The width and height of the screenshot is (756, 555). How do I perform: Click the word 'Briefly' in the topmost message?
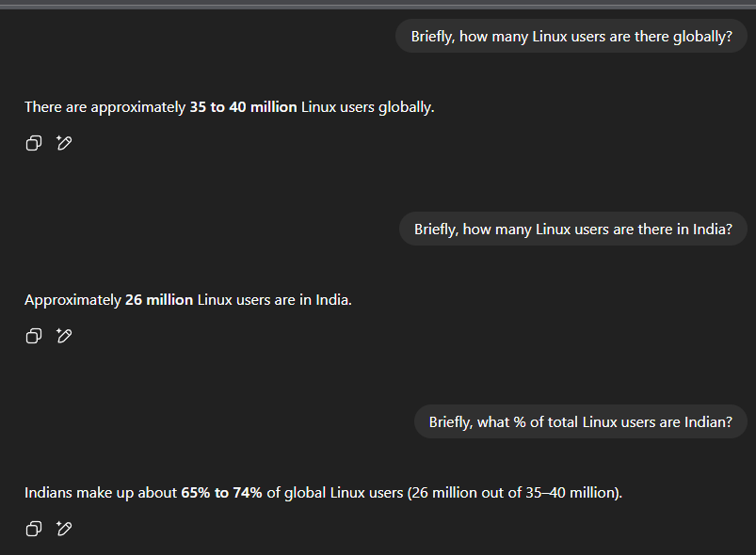[x=431, y=37]
